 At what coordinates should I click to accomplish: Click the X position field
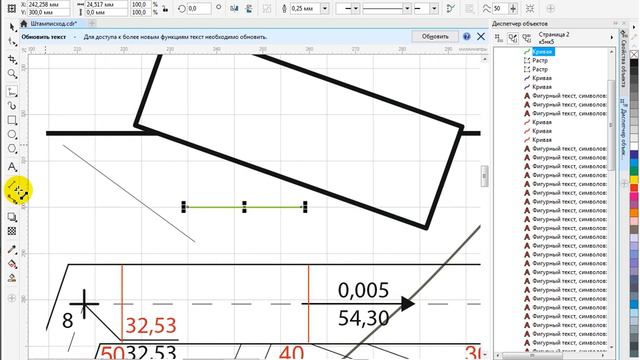pos(49,4)
